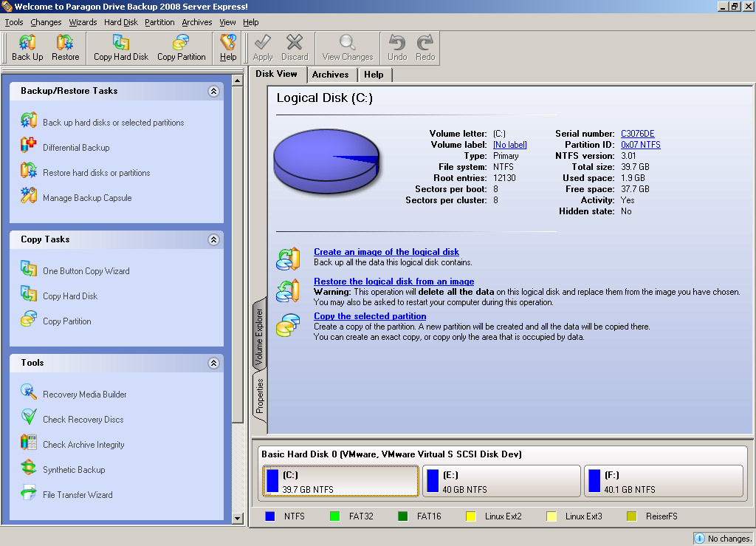The height and width of the screenshot is (546, 756).
Task: Click the Differential Backup sidebar icon
Action: (x=29, y=146)
